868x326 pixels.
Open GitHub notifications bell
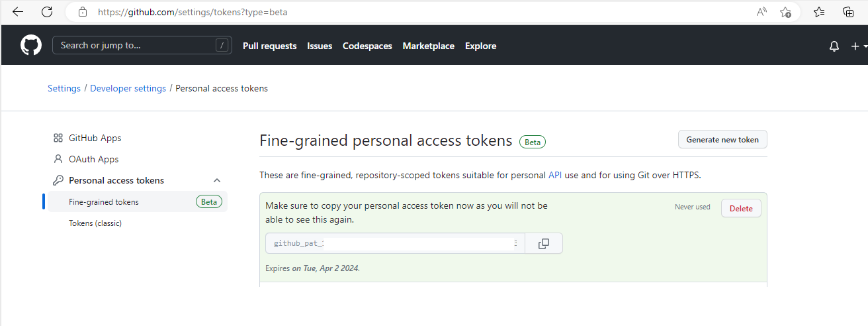(x=834, y=46)
